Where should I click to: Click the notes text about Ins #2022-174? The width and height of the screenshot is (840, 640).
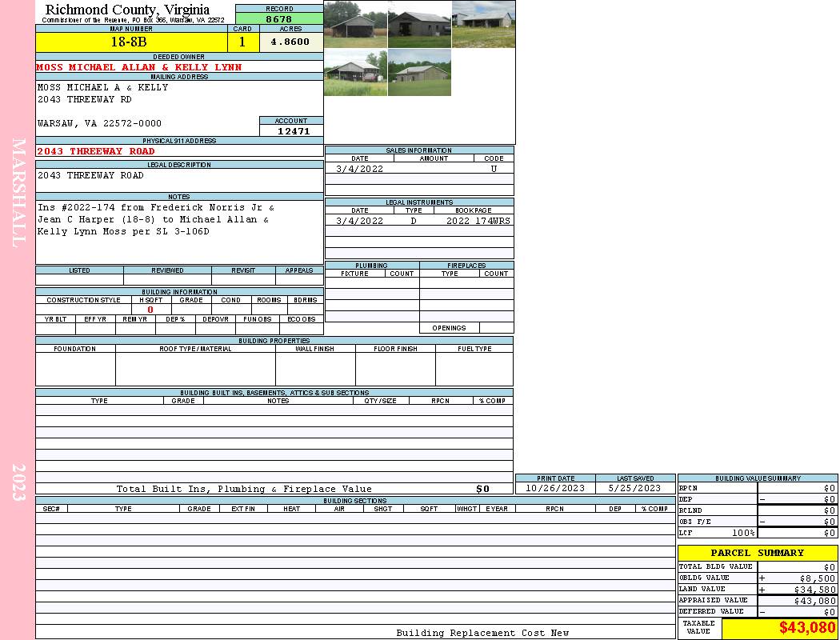click(156, 219)
